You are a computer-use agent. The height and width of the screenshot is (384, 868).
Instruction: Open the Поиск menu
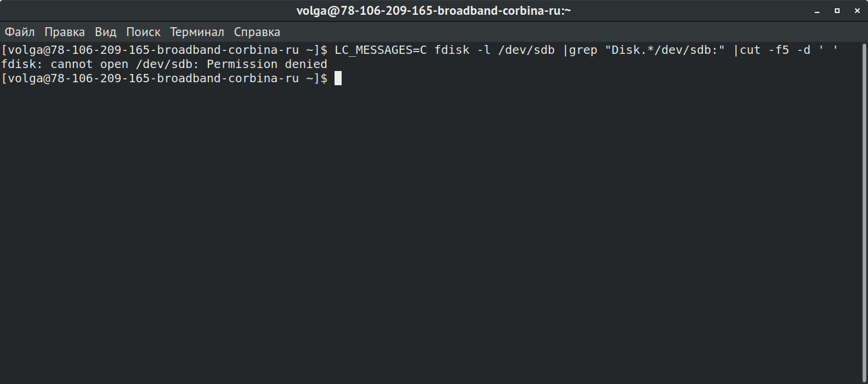pyautogui.click(x=143, y=32)
